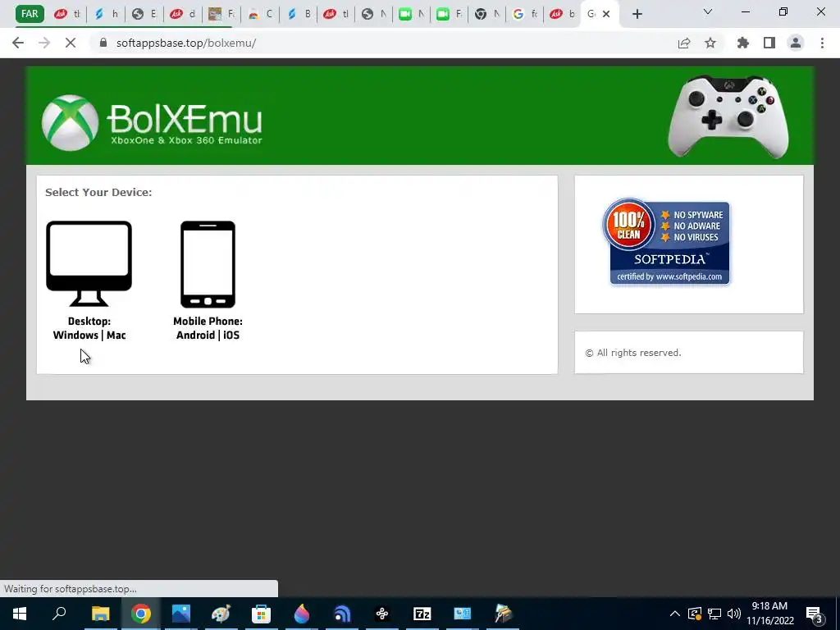The width and height of the screenshot is (840, 630).
Task: Switch to the globe tab labeled E
Action: coord(144,14)
